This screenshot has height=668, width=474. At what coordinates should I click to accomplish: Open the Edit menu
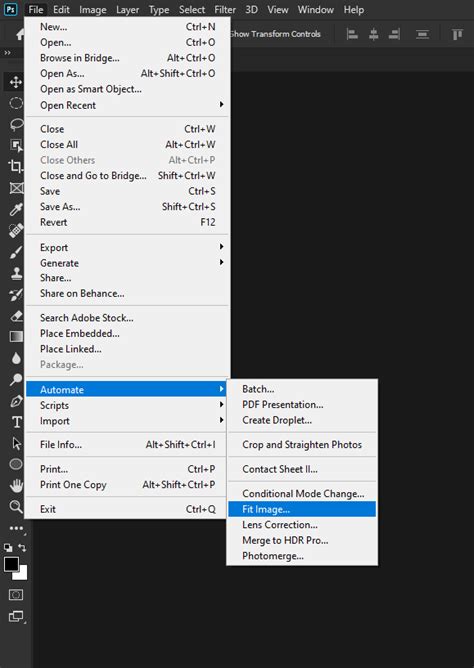click(x=61, y=9)
